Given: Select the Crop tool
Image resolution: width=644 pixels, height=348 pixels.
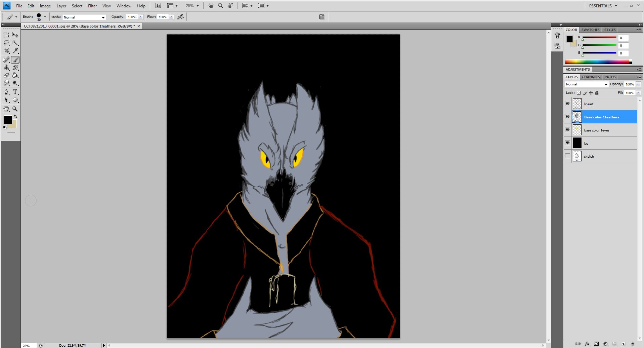Looking at the screenshot, I should coord(6,51).
